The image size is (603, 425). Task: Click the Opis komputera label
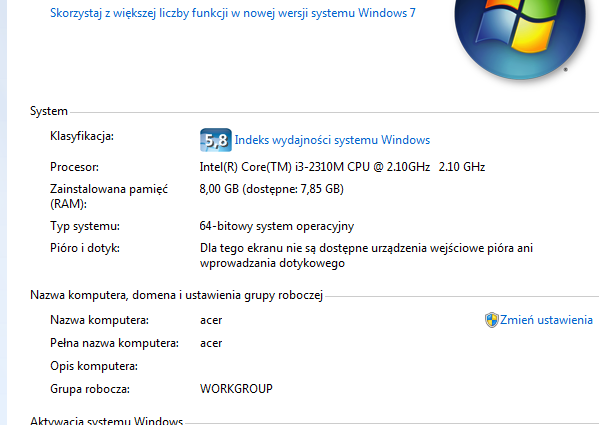[x=94, y=366]
